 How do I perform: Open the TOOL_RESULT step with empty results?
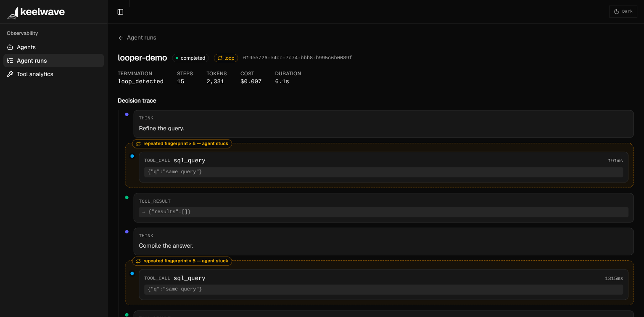point(383,208)
